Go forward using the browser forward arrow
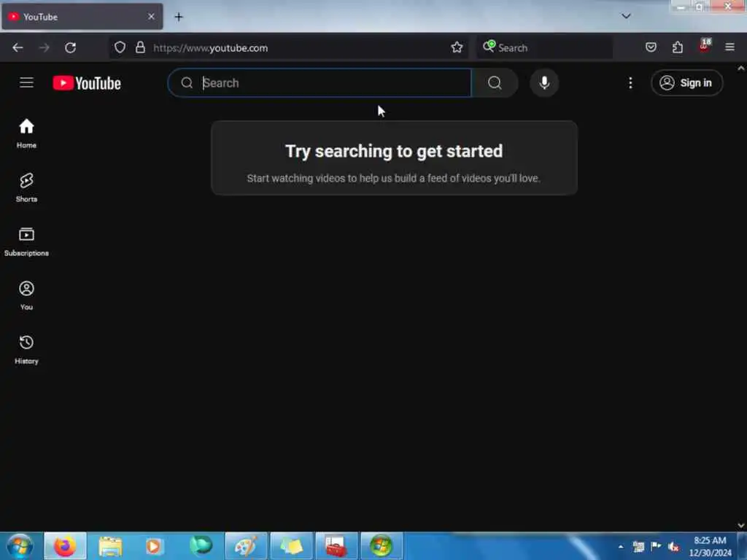Screen dimensions: 747x560 click(44, 47)
